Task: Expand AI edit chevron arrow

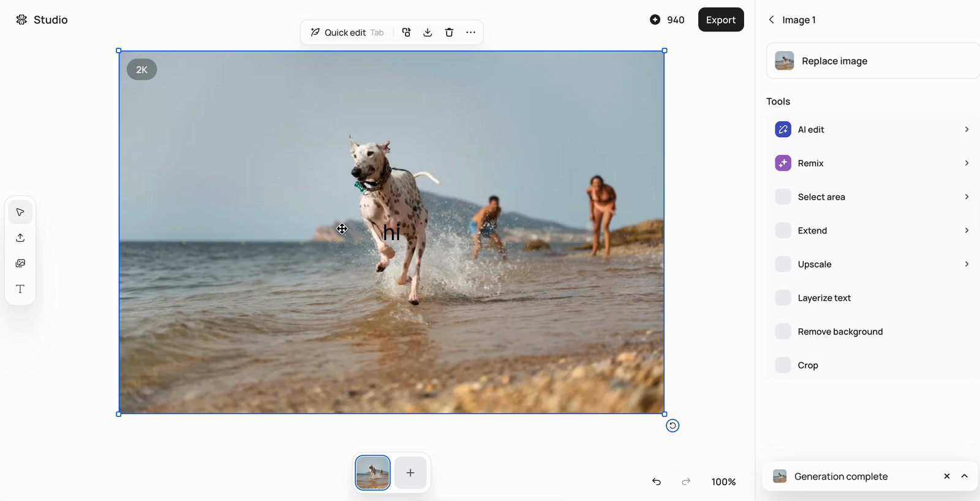Action: click(967, 129)
